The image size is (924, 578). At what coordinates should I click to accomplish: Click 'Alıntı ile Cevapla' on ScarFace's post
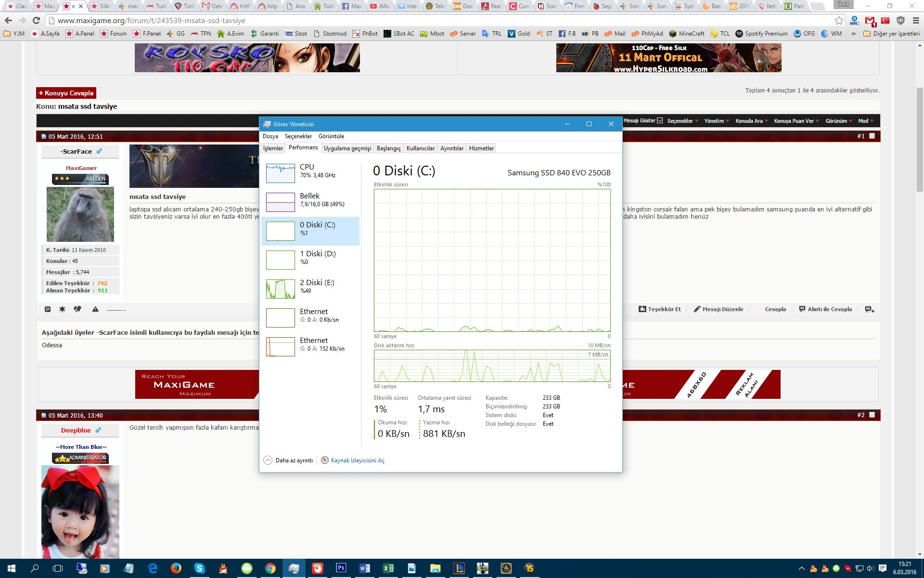point(825,309)
